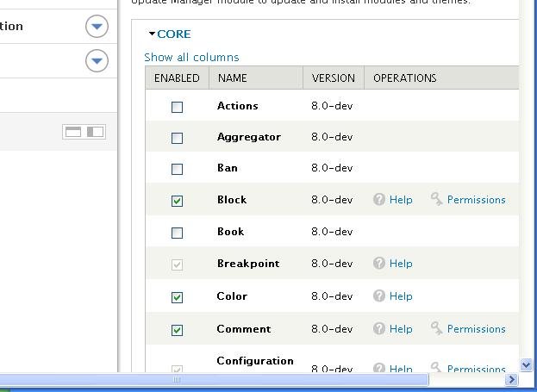Switch toolbar to horizontal orientation icon
The image size is (537, 392).
coord(73,132)
